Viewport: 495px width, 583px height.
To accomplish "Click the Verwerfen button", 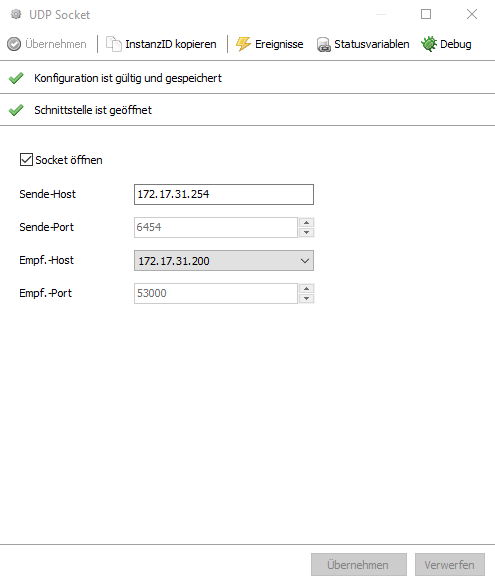I will pos(450,565).
